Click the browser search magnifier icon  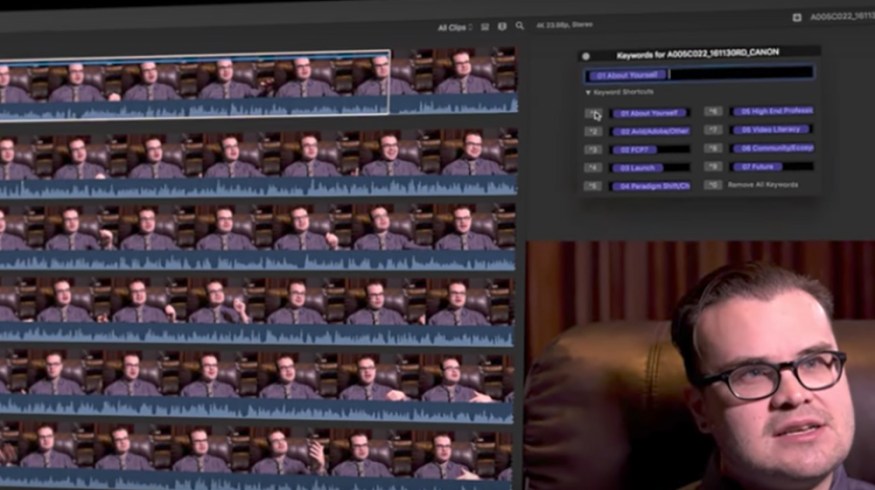pos(520,26)
